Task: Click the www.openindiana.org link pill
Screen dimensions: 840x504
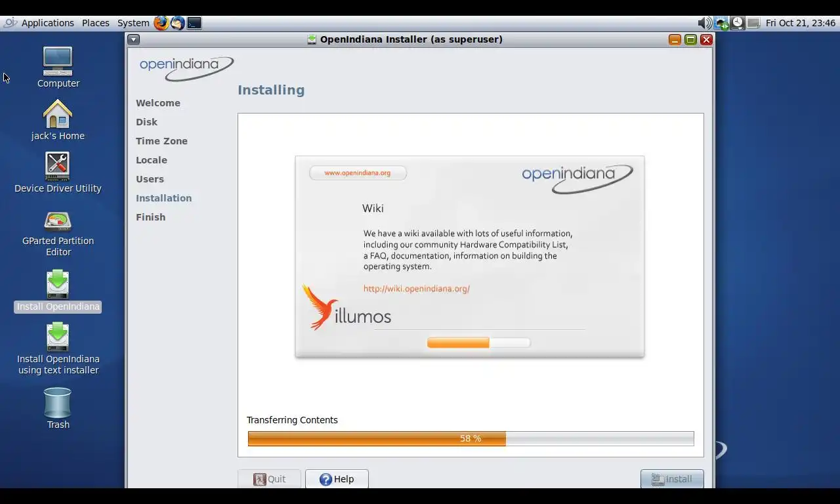Action: coord(358,173)
